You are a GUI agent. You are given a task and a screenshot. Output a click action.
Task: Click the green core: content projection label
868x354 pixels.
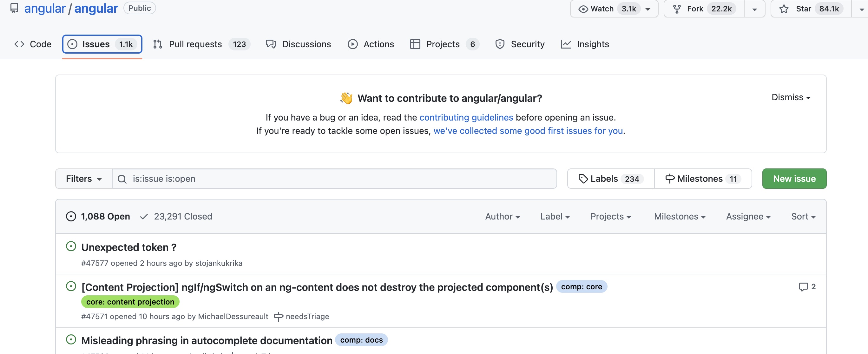(x=130, y=302)
